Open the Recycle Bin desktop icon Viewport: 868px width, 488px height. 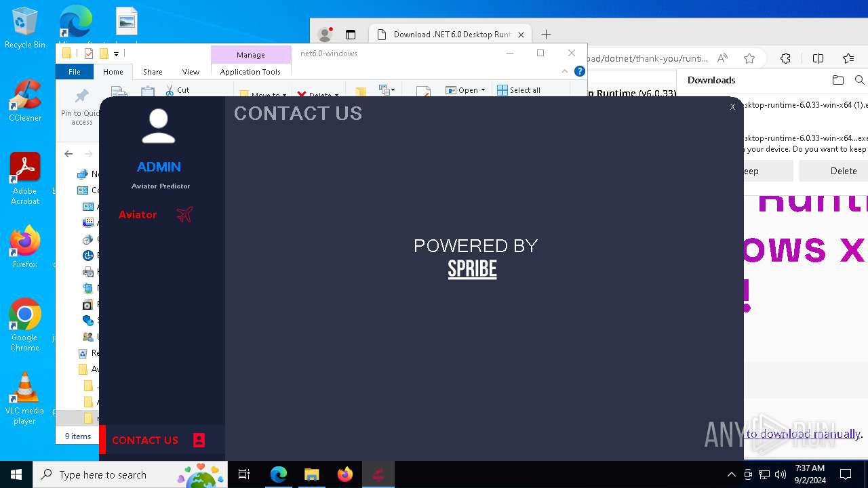[25, 28]
